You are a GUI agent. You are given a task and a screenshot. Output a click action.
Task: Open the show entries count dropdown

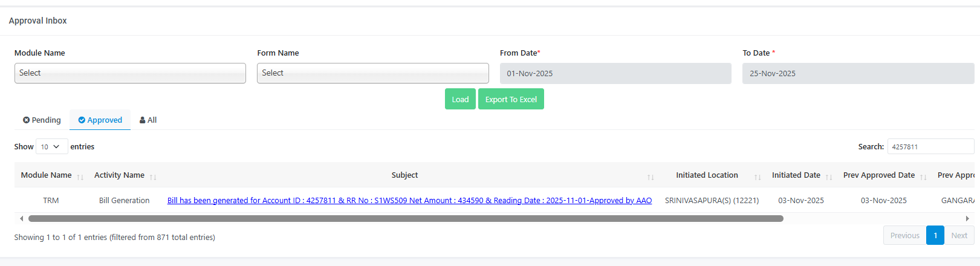pyautogui.click(x=51, y=147)
